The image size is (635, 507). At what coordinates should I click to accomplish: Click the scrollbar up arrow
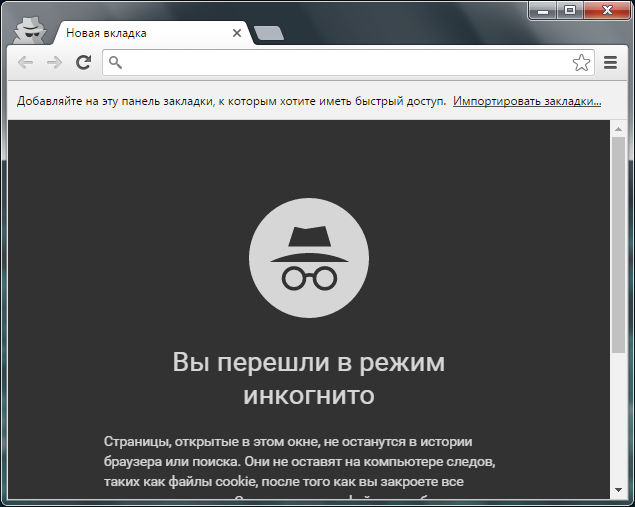618,129
